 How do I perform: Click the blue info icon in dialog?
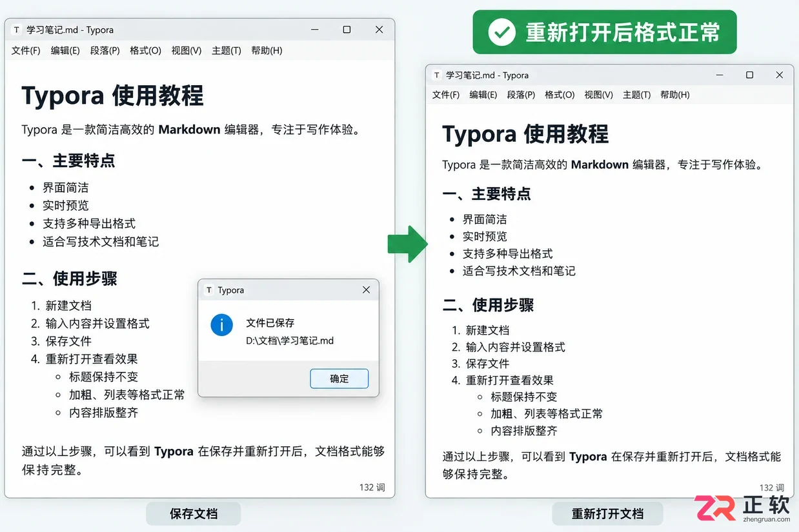(221, 325)
